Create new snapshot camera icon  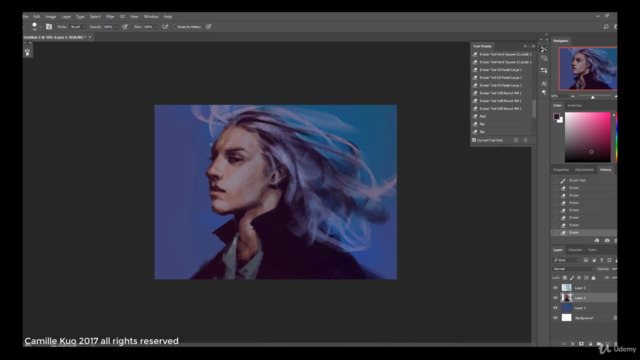pos(607,240)
